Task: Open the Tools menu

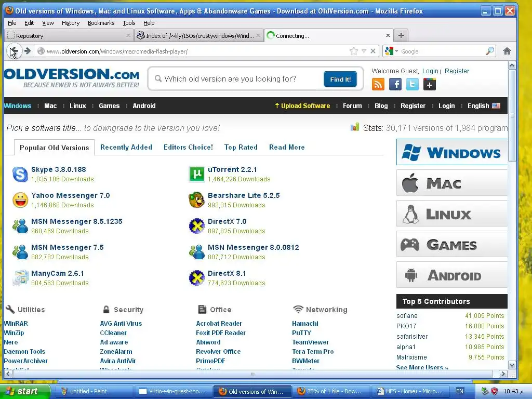Action: 129,23
